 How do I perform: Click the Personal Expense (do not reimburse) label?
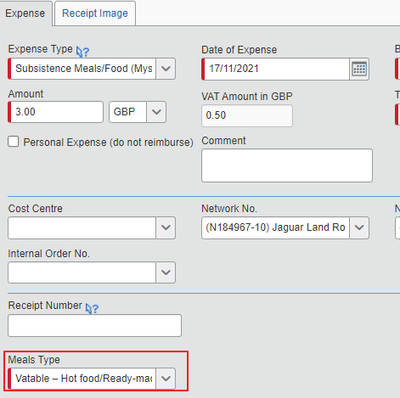point(108,142)
